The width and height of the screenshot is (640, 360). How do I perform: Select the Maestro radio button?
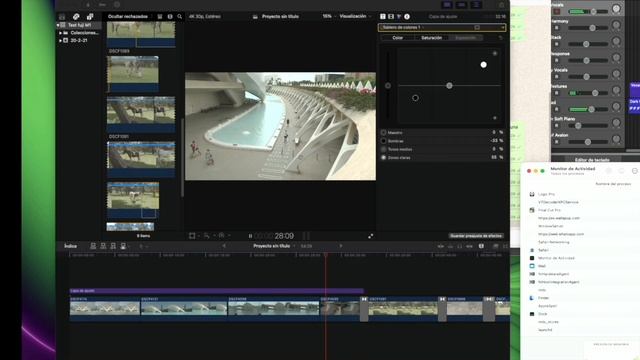pyautogui.click(x=383, y=133)
